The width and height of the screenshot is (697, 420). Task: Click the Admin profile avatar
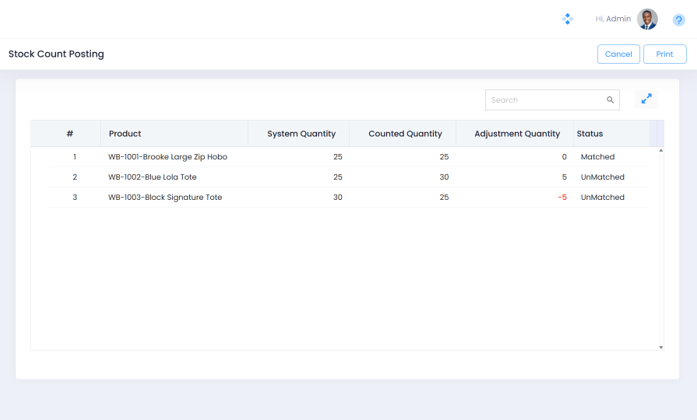pyautogui.click(x=647, y=19)
